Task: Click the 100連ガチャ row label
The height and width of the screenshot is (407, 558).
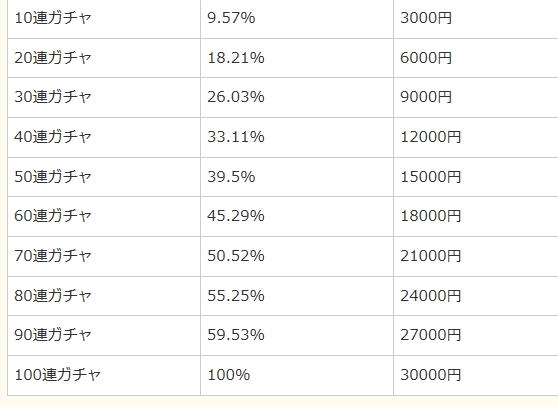Action: point(57,374)
